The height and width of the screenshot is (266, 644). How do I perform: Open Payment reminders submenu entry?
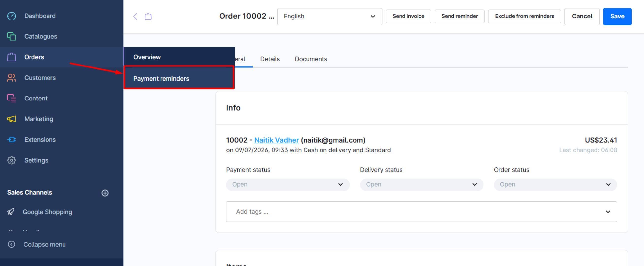179,78
